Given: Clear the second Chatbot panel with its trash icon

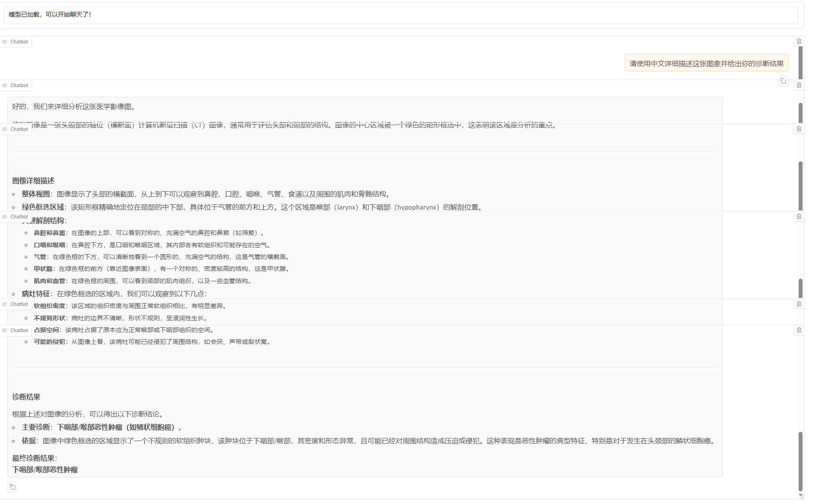Looking at the screenshot, I should pos(799,85).
